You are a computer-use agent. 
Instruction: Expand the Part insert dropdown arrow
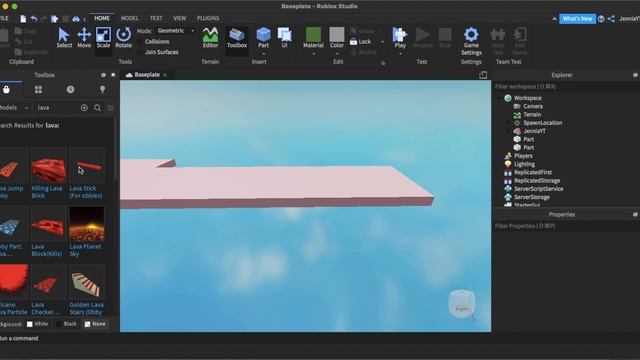pos(263,54)
